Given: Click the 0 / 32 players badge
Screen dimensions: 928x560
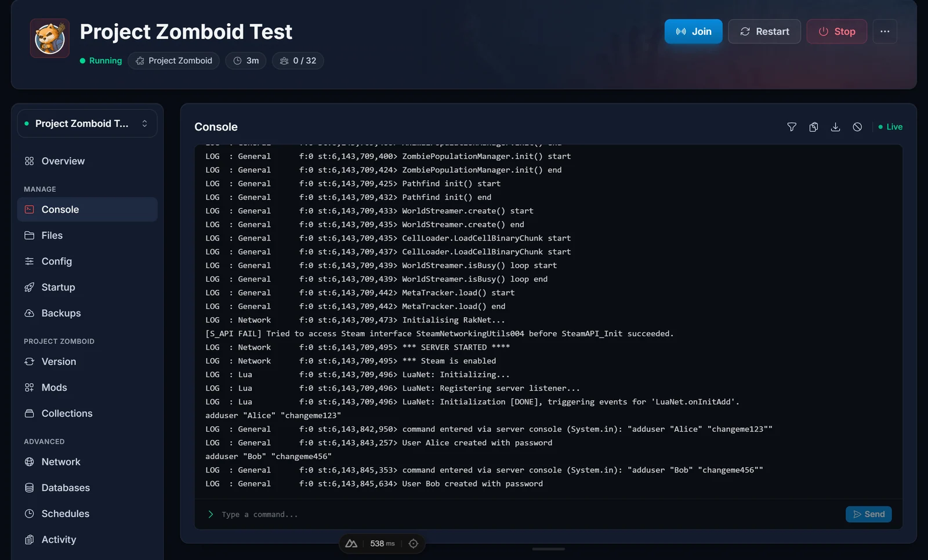Looking at the screenshot, I should [x=298, y=61].
